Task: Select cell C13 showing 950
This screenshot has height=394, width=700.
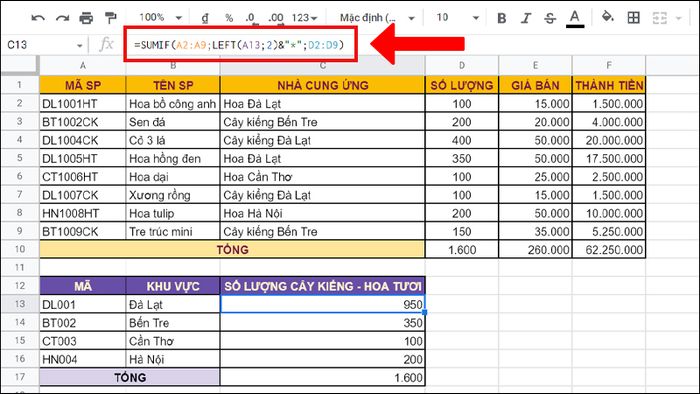Action: (322, 304)
